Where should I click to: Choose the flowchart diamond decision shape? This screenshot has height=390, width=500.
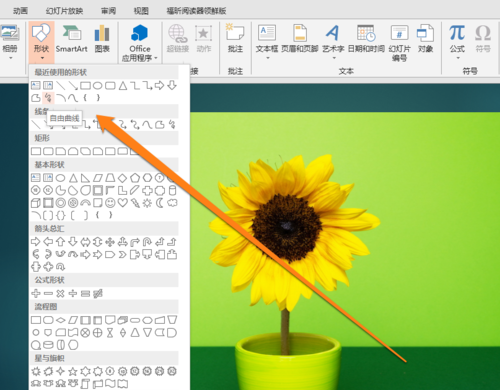click(60, 320)
